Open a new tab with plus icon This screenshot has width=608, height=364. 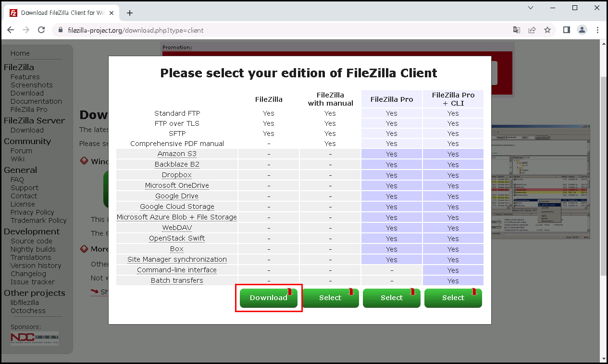pos(129,13)
